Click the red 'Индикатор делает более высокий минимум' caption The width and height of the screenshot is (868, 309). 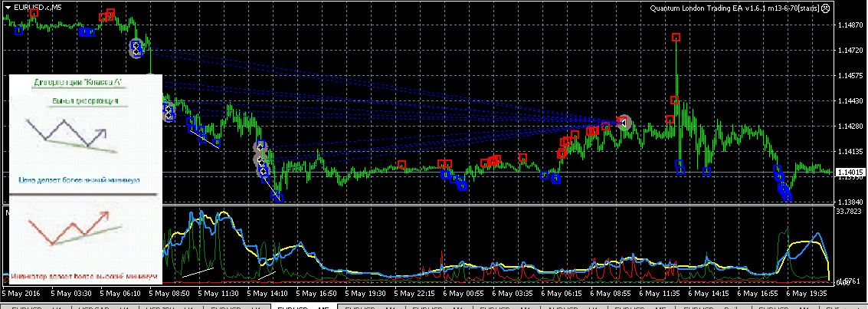coord(84,275)
